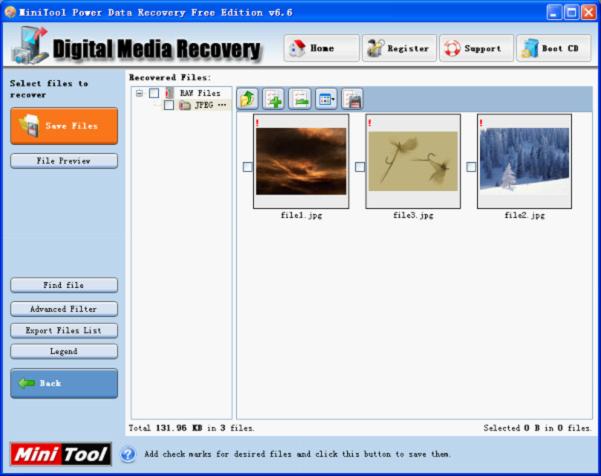
Task: Click the save-list floppy toolbar icon
Action: coord(352,99)
